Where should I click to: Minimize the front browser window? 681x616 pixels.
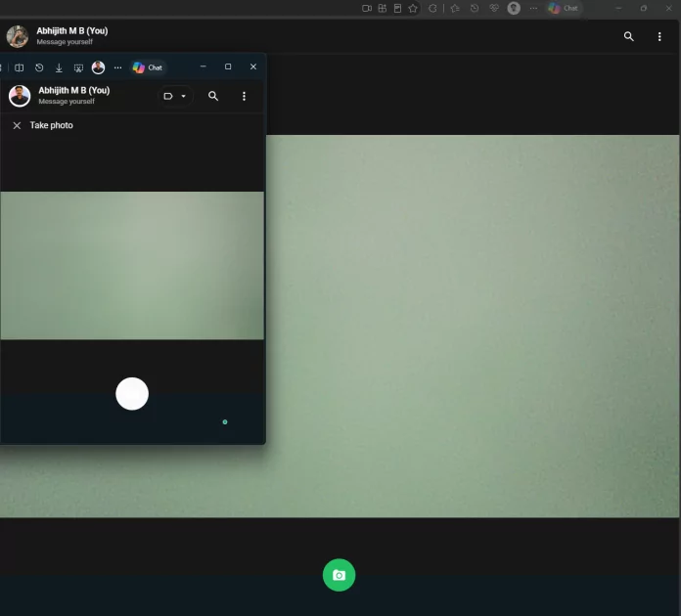point(204,66)
